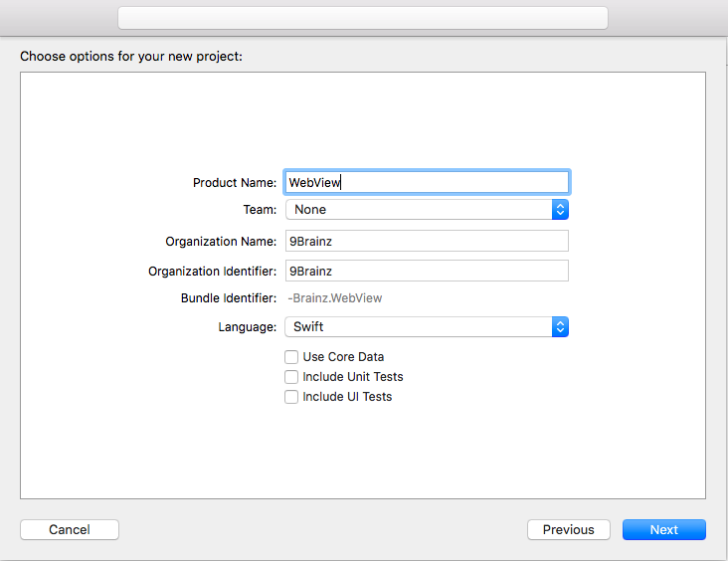The image size is (728, 561).
Task: Go back with the Previous button
Action: (568, 529)
